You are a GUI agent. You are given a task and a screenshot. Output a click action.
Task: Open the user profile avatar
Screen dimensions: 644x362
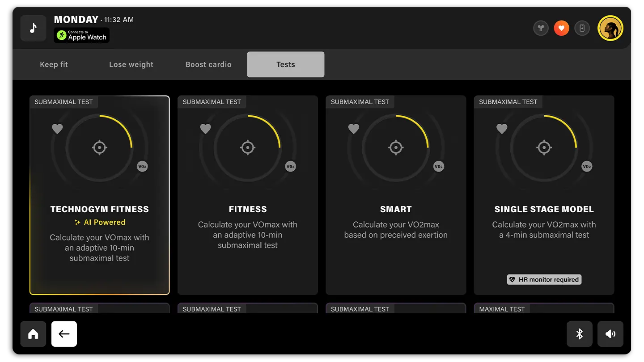610,28
